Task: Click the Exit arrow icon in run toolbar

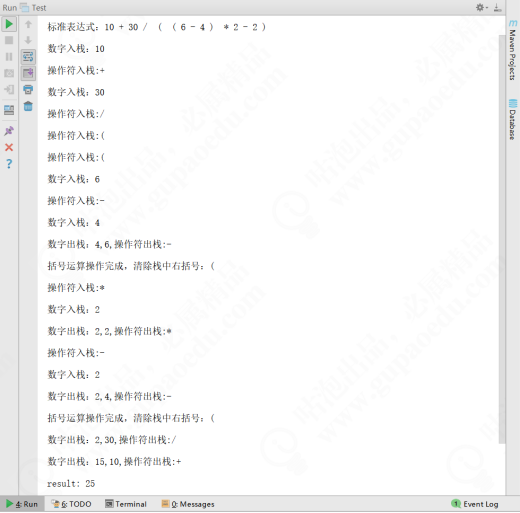Action: pyautogui.click(x=9, y=89)
